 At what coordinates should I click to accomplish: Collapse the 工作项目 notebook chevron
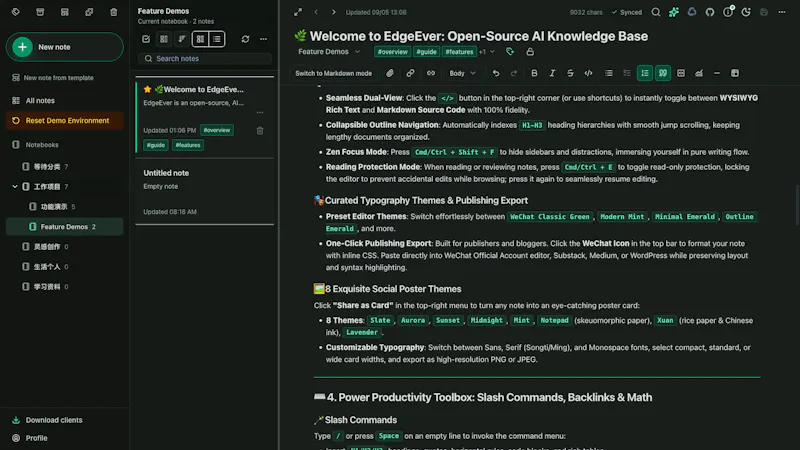[x=14, y=187]
